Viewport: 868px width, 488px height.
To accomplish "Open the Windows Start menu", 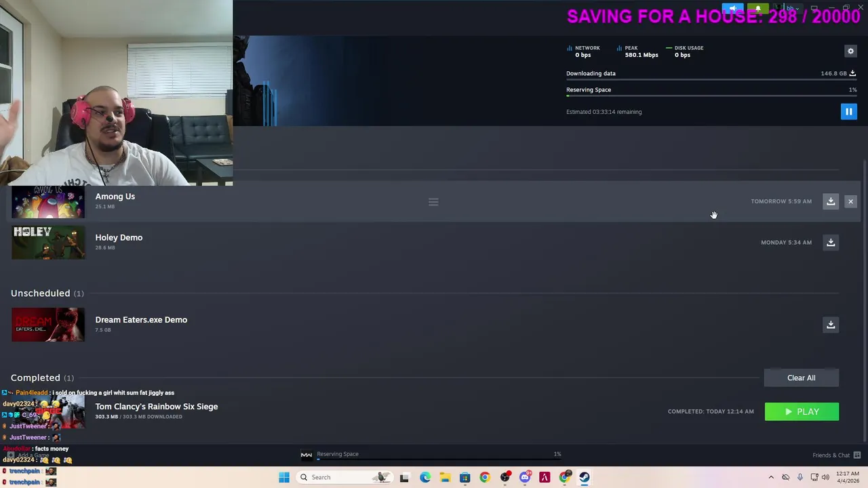I will 284,477.
